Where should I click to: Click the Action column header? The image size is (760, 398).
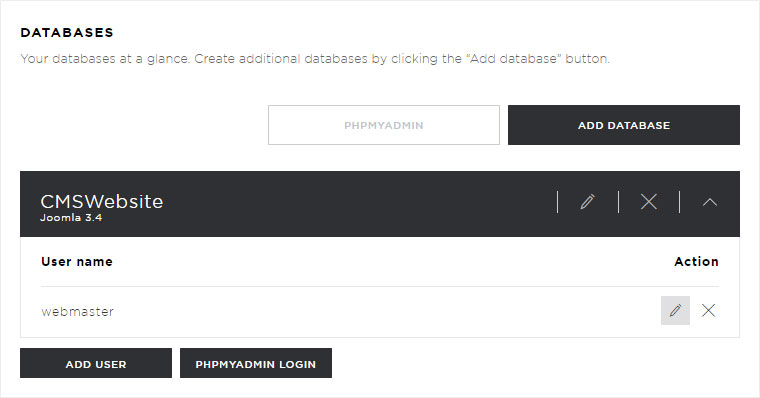(696, 262)
